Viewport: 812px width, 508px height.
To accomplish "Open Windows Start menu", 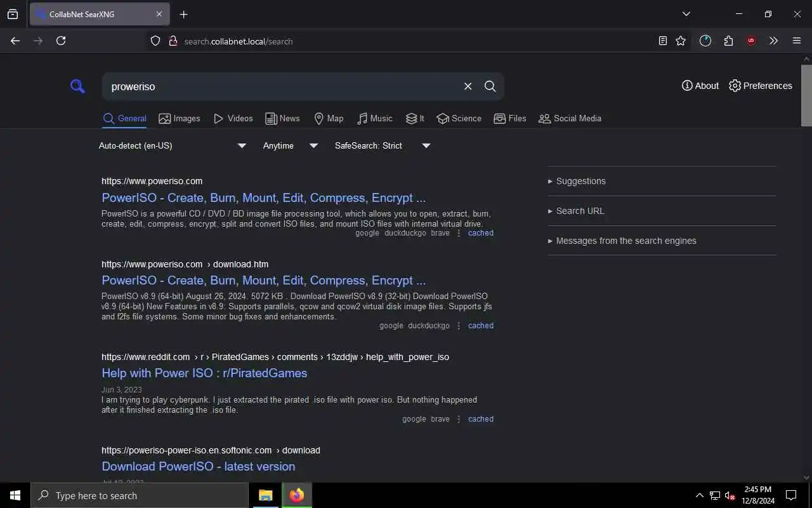I will point(15,495).
